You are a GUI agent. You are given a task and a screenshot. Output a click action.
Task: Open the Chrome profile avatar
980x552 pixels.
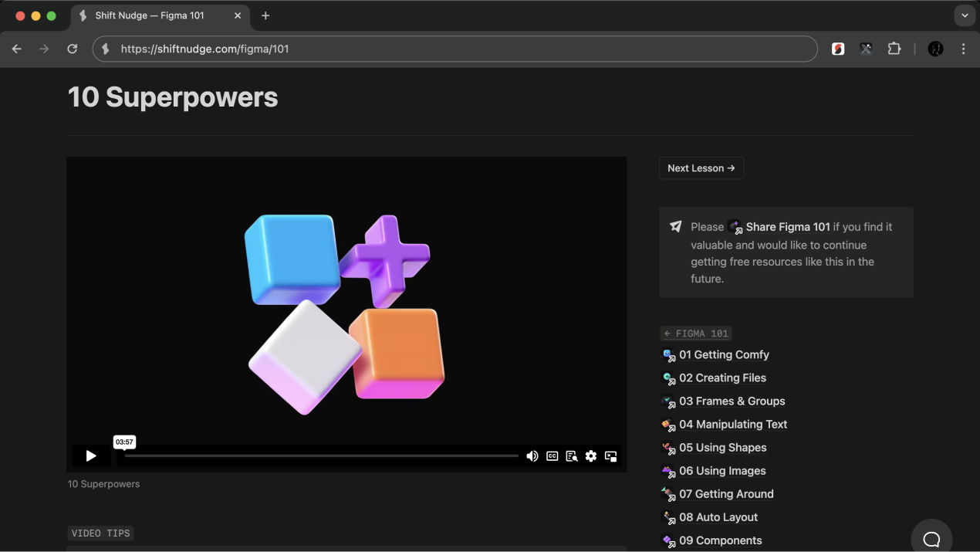pos(935,49)
